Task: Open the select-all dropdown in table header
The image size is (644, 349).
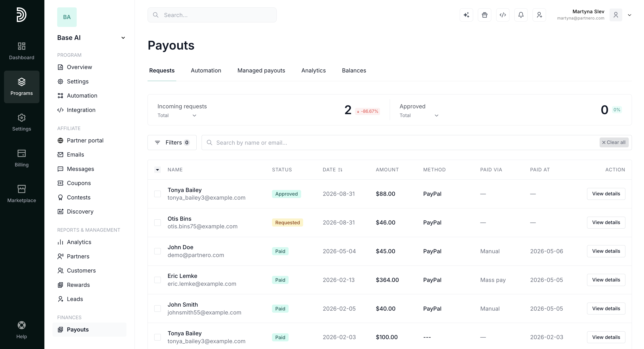Action: coord(157,170)
